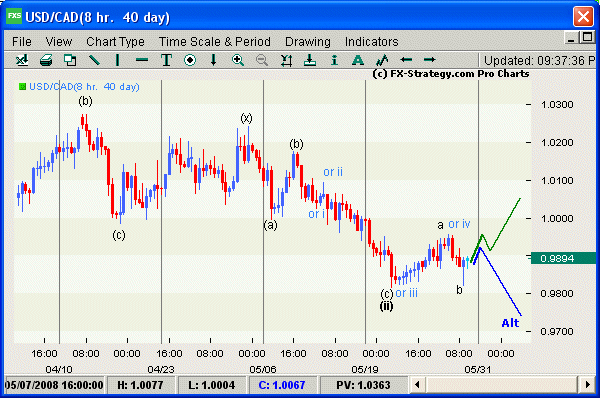Select the text T tool
Screen dimensions: 600x398
166,60
